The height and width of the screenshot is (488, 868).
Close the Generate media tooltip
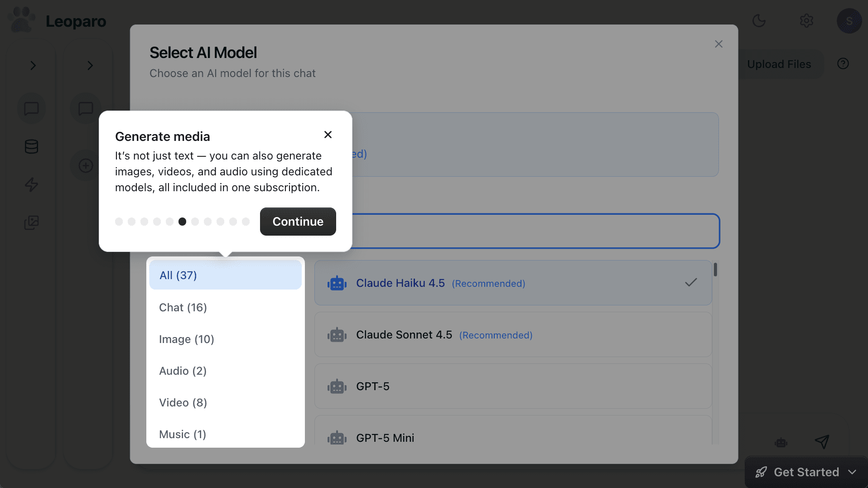click(328, 135)
